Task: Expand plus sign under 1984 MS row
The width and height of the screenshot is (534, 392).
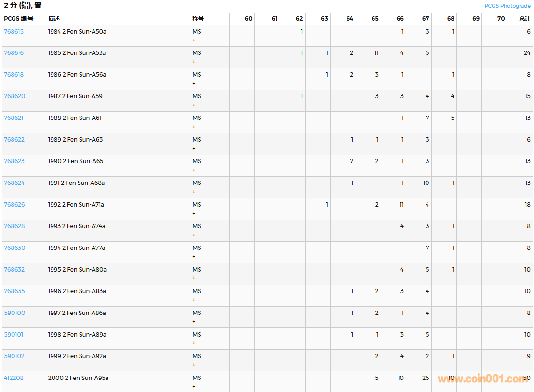Action: click(194, 40)
